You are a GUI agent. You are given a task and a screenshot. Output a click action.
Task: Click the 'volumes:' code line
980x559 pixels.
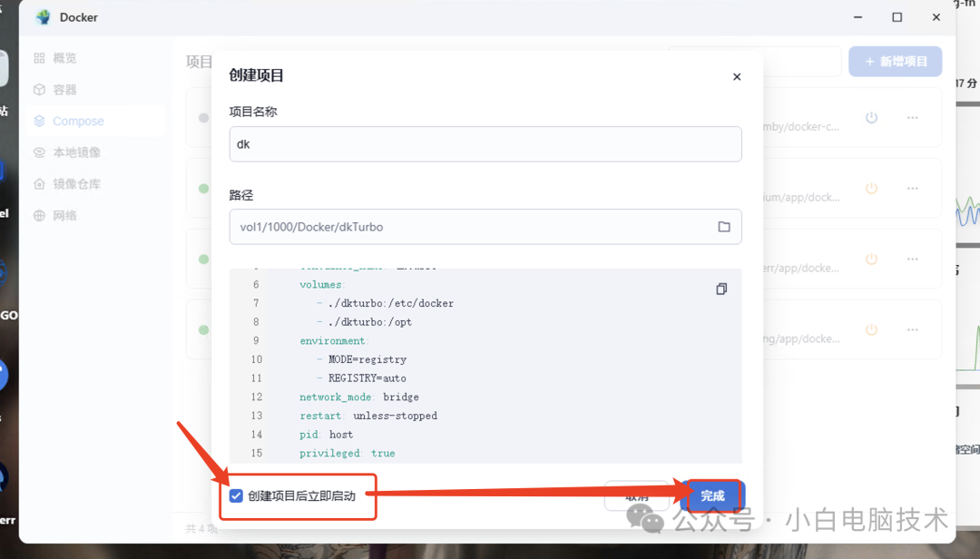322,285
